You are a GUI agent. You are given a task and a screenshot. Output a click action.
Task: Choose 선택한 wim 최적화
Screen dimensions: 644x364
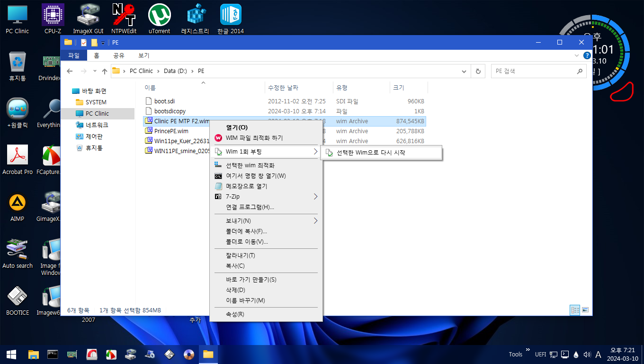pos(266,165)
